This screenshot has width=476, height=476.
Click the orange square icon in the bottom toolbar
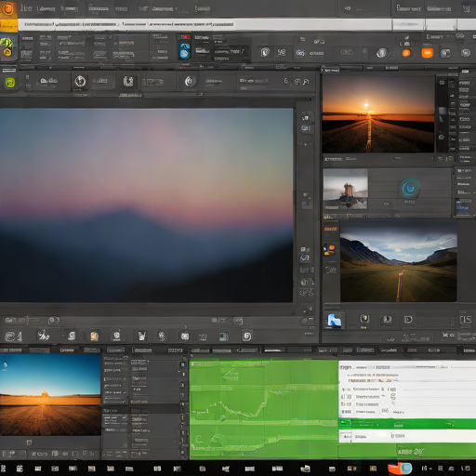pyautogui.click(x=94, y=336)
